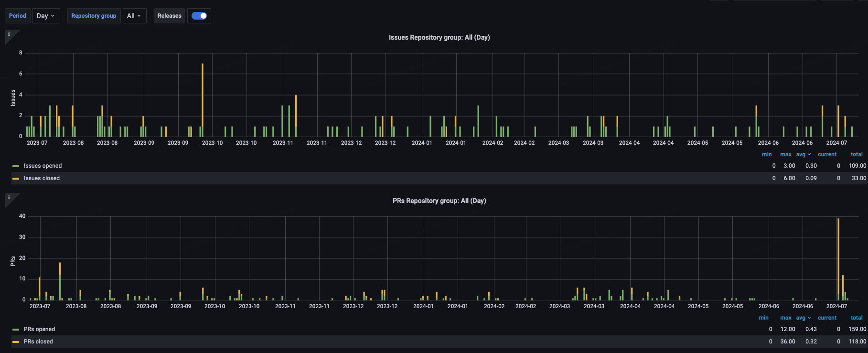
Task: Click the yellow Issues closed series color marker
Action: (16, 179)
